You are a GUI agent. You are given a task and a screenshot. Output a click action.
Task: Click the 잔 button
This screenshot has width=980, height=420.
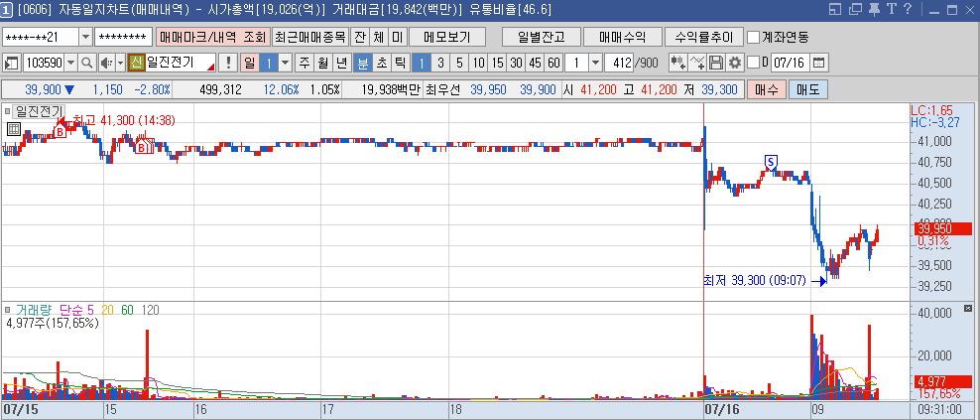[359, 37]
